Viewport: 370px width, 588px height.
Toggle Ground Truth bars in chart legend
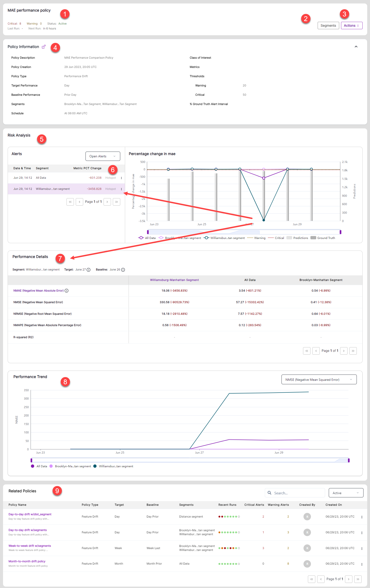pyautogui.click(x=323, y=238)
